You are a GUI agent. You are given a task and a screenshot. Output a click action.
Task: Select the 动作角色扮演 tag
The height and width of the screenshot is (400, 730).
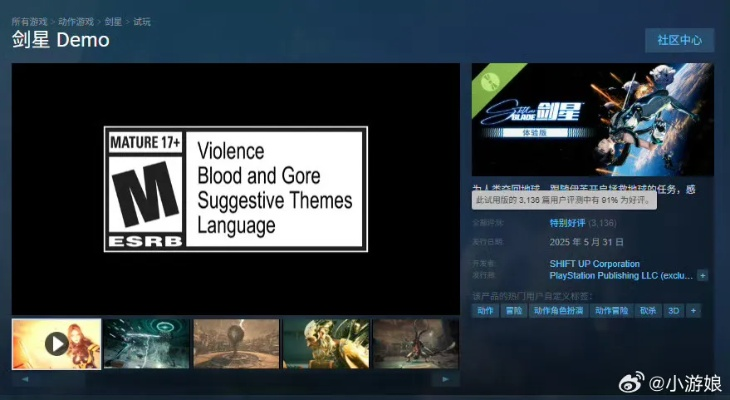(559, 311)
